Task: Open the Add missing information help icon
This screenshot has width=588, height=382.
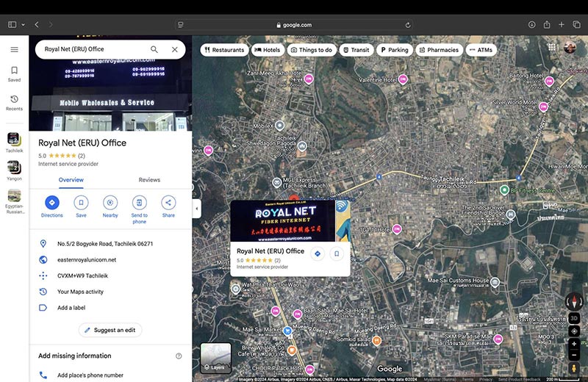Action: (179, 356)
